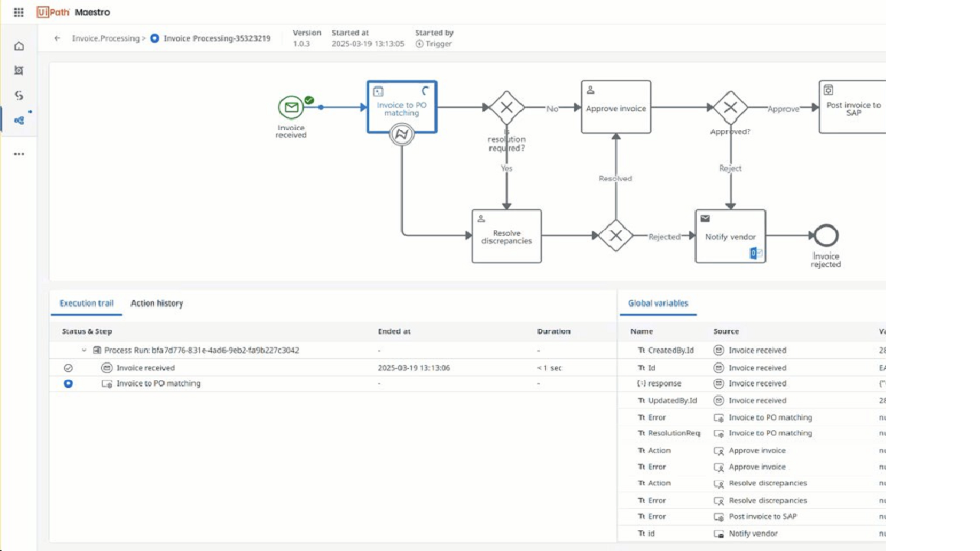Select Invoice to PO matching trail row
Viewport: 980px width, 551px height.
click(x=333, y=383)
